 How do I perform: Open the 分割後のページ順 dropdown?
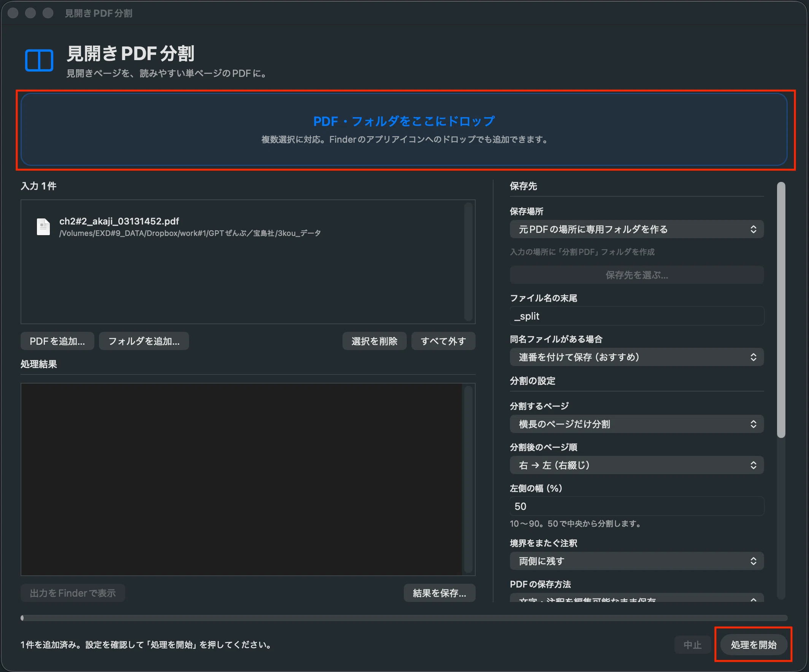point(636,465)
